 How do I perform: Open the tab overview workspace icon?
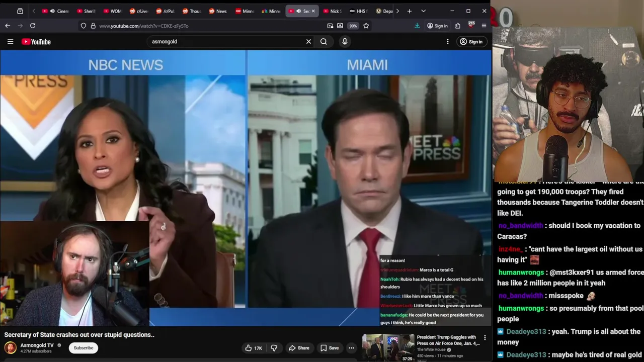(20, 11)
